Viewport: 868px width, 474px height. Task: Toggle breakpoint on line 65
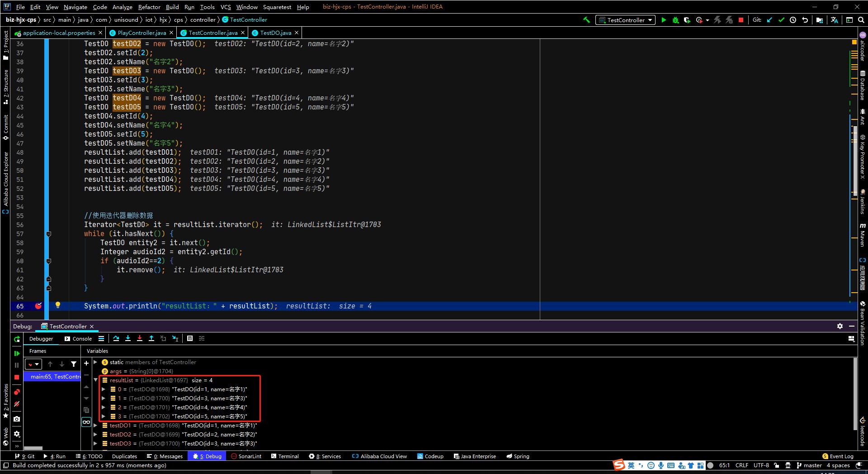click(38, 306)
